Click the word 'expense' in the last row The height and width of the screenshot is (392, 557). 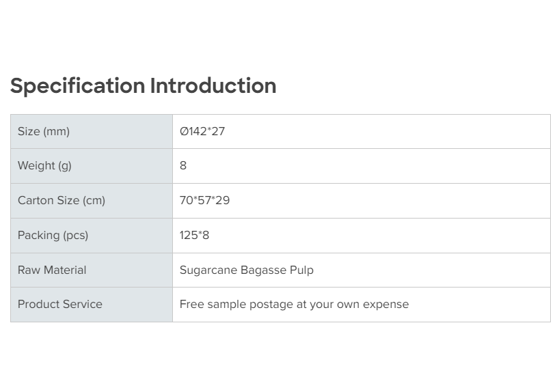coord(387,304)
